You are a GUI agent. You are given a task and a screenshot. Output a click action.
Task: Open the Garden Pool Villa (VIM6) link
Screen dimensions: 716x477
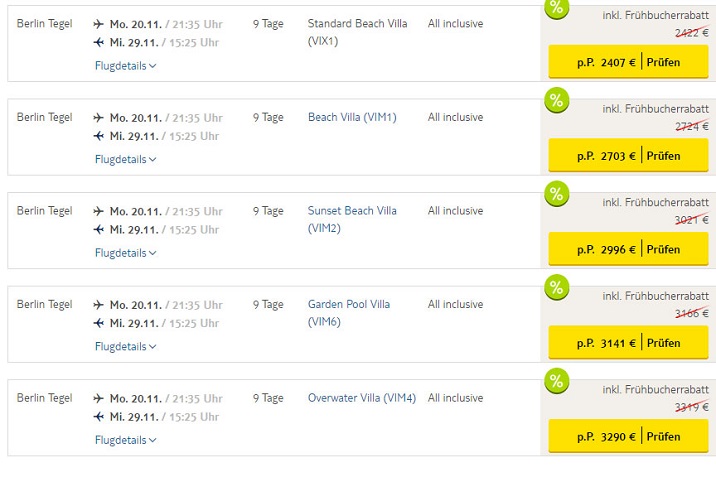(x=349, y=312)
